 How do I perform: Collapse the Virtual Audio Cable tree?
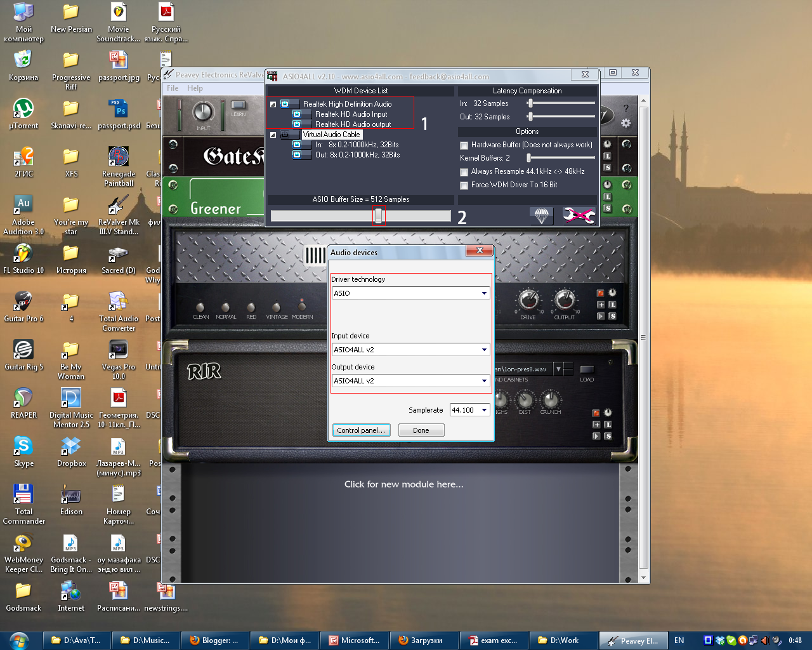[x=273, y=135]
